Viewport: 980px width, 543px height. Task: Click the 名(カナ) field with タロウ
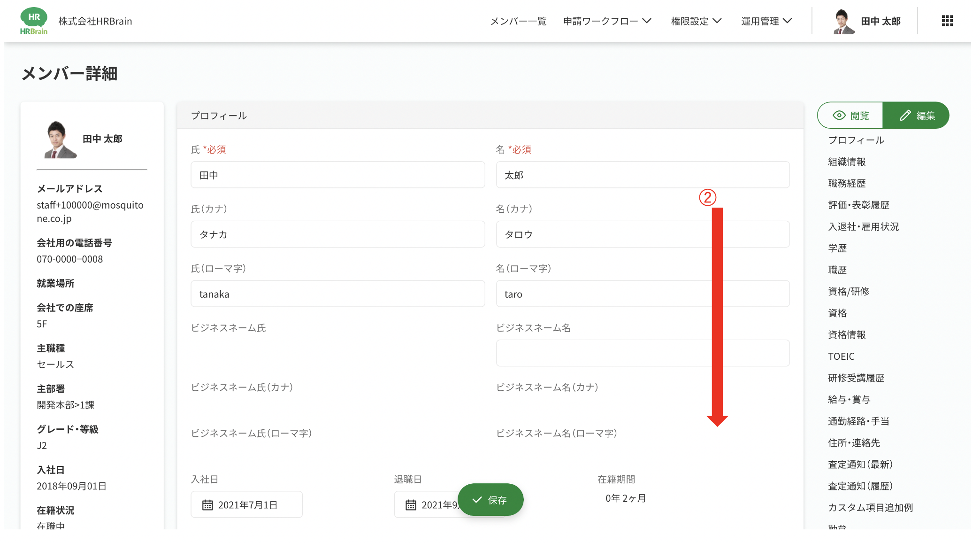(643, 234)
